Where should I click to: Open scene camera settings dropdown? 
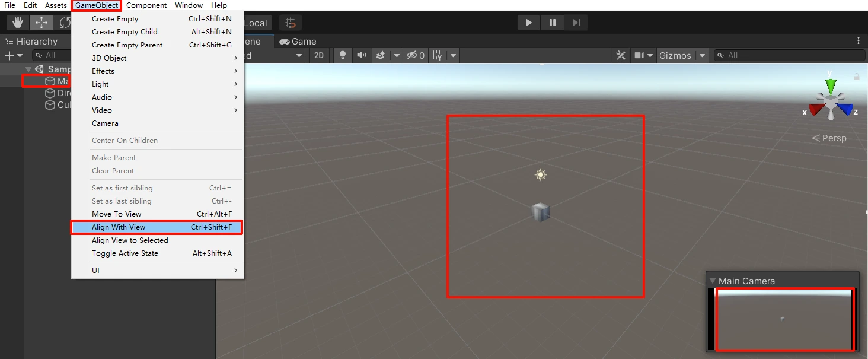tap(642, 55)
